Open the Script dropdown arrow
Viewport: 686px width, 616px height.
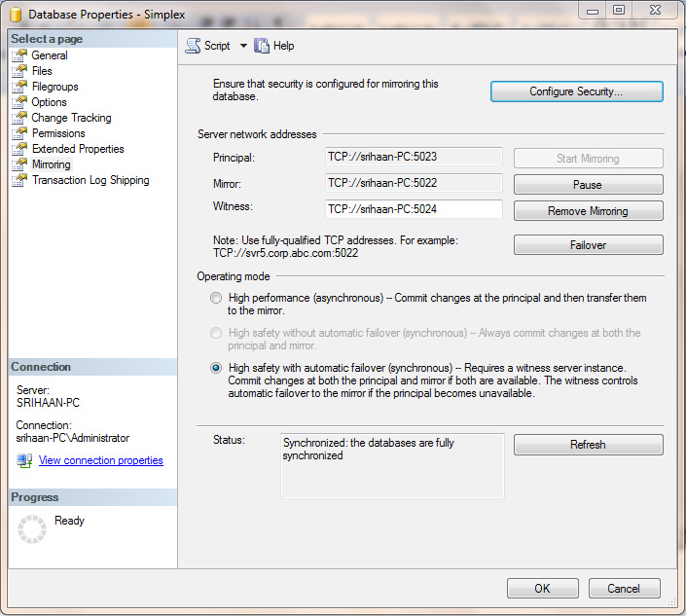click(x=243, y=46)
